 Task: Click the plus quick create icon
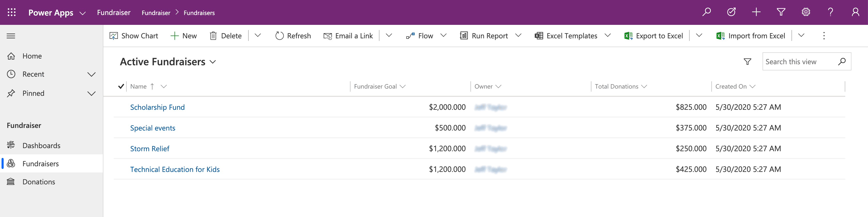click(756, 12)
